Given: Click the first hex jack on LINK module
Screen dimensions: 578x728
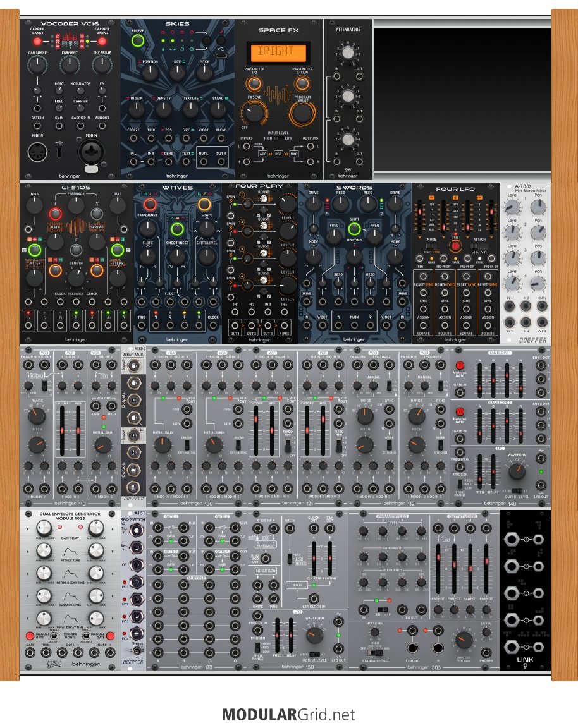Looking at the screenshot, I should point(512,540).
